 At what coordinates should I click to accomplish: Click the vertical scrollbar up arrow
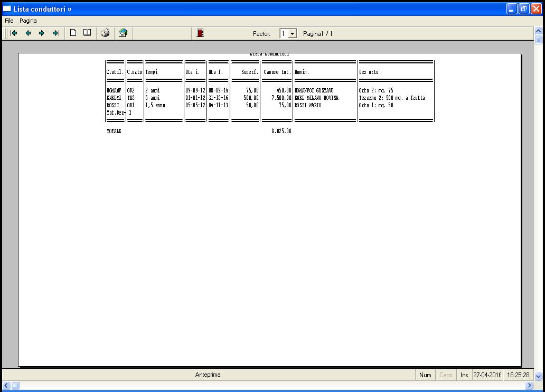pos(538,31)
